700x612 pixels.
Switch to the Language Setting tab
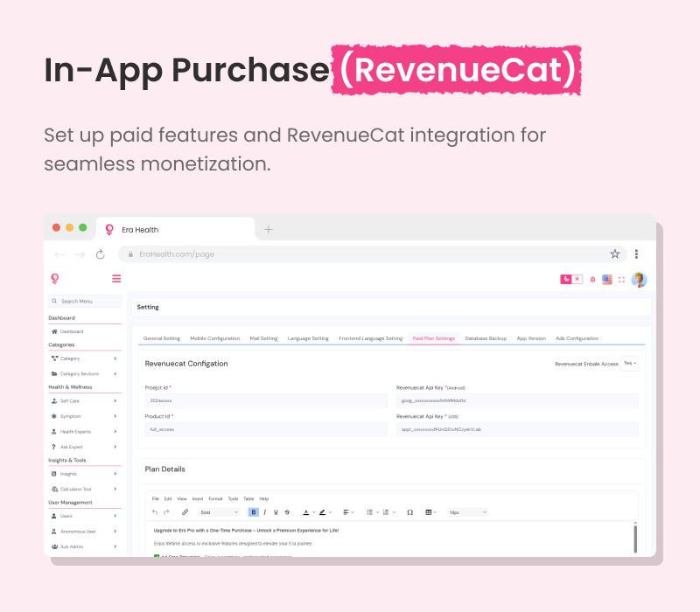(x=308, y=338)
